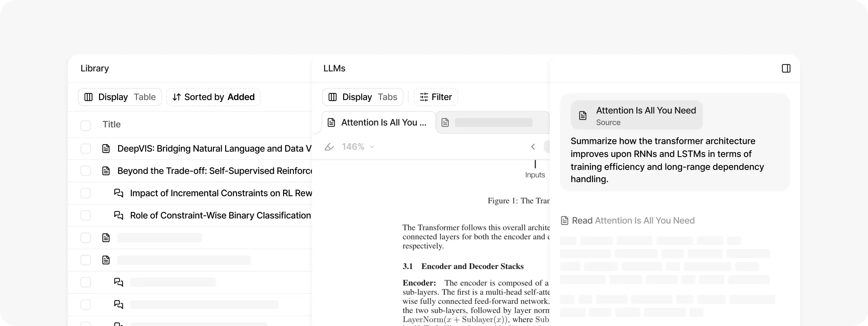This screenshot has width=868, height=326.
Task: Click the Display Table button
Action: (x=119, y=97)
